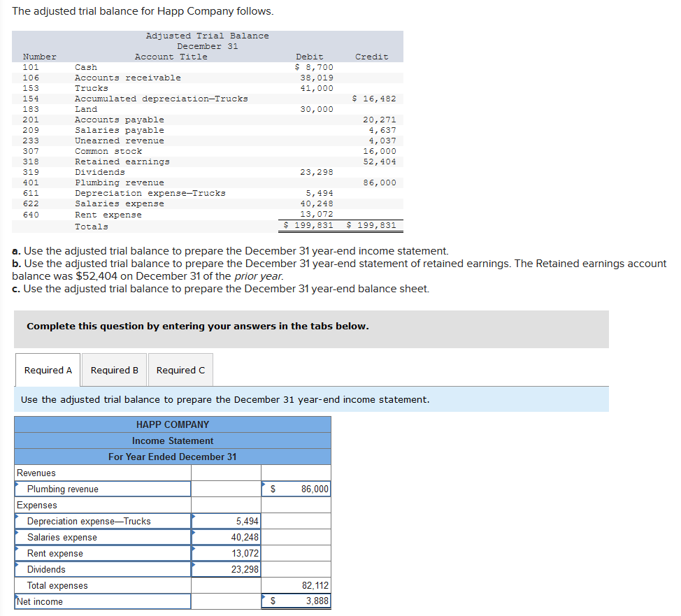681x616 pixels.
Task: Click the Revenues heading in the statement
Action: [36, 473]
